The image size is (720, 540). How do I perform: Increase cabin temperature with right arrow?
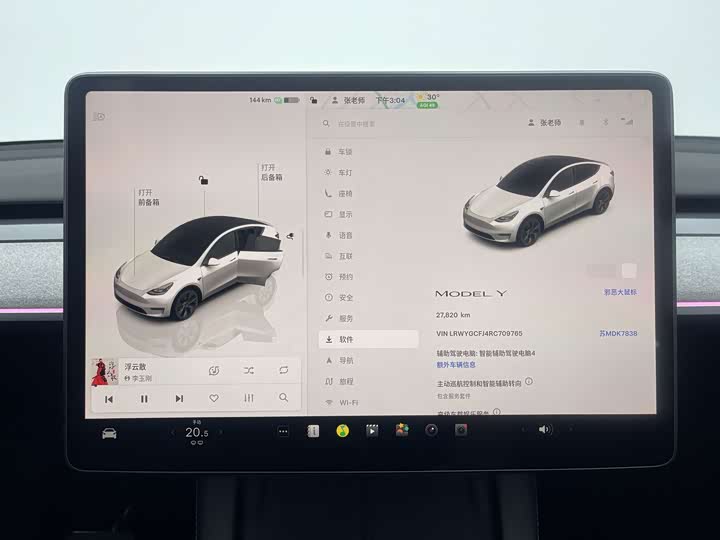[x=220, y=432]
